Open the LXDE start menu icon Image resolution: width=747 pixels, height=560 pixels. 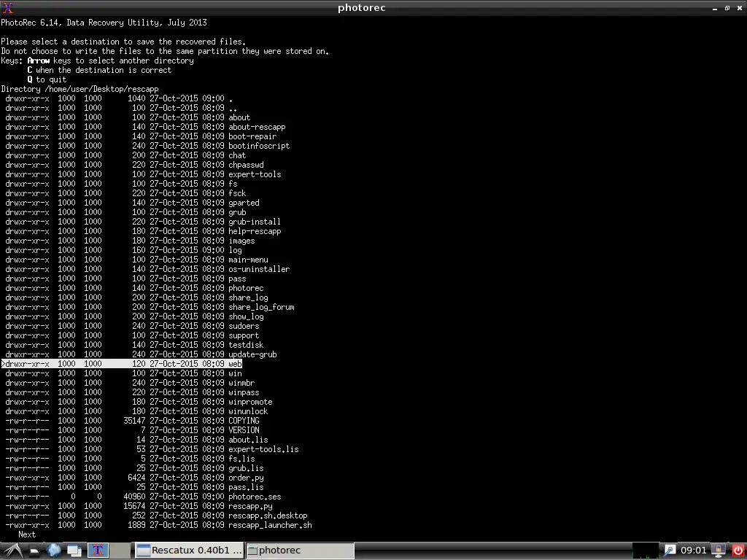pos(12,551)
